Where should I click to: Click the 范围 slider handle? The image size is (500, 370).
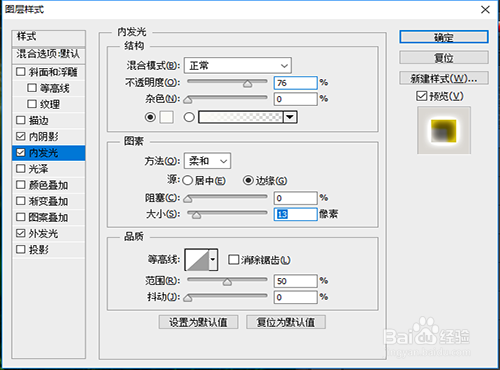pos(227,282)
